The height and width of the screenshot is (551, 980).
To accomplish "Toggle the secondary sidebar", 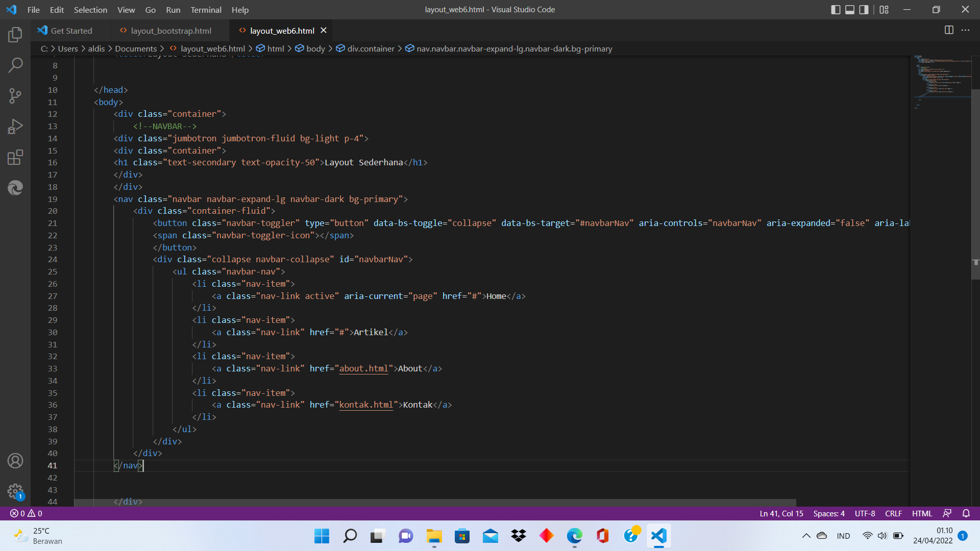I will coord(863,9).
